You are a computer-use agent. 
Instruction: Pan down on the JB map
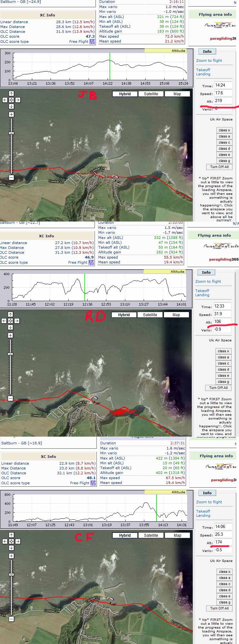pyautogui.click(x=11, y=106)
